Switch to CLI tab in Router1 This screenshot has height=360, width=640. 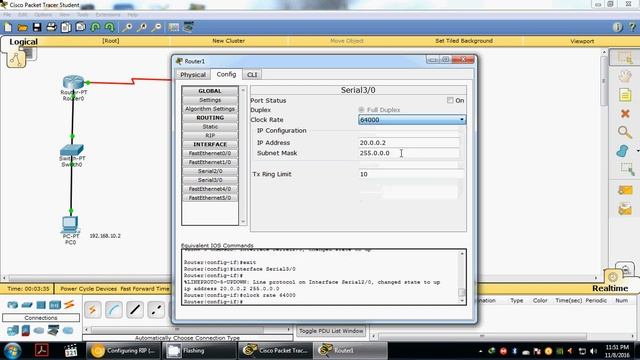pos(252,75)
